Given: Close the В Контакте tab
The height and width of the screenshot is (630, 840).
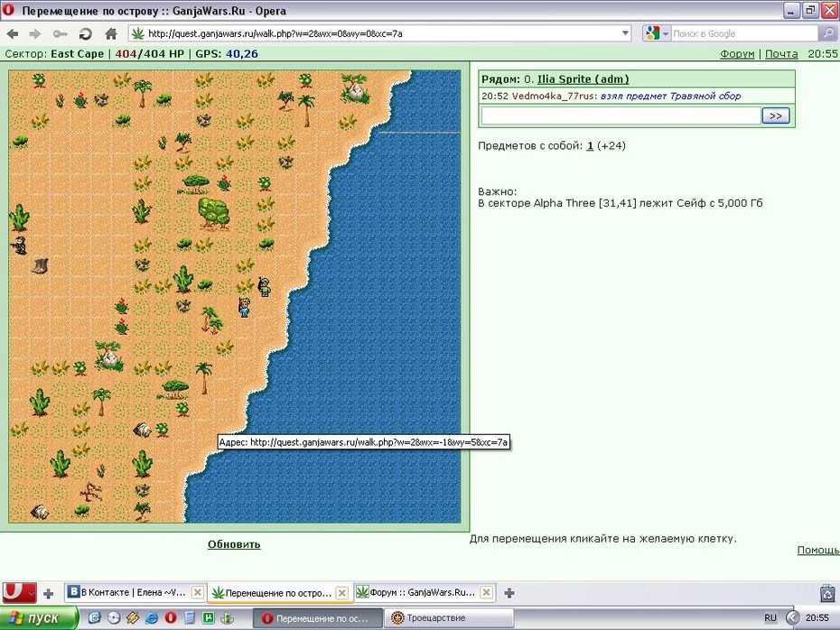Looking at the screenshot, I should (198, 592).
